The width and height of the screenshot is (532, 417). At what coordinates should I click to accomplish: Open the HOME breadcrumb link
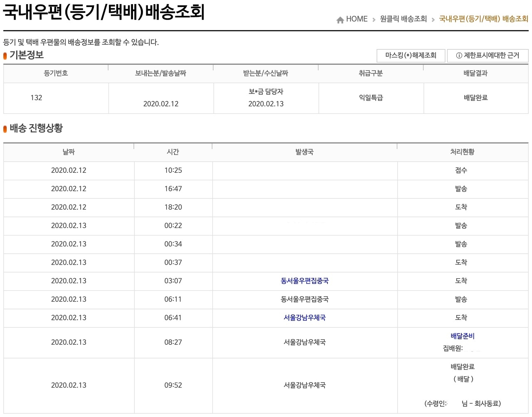point(357,19)
